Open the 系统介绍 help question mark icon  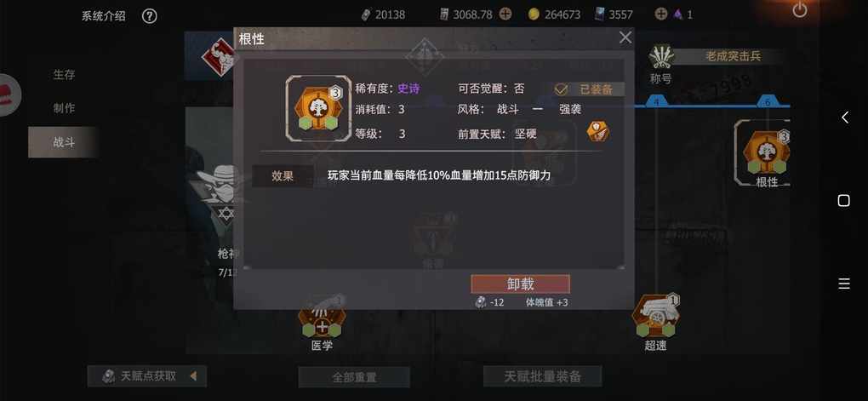(150, 16)
